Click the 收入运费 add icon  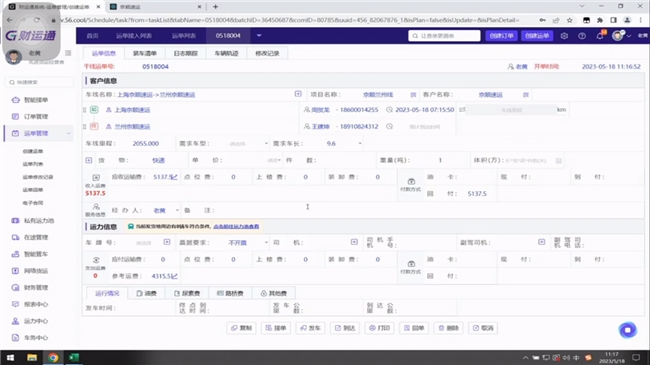[x=96, y=178]
